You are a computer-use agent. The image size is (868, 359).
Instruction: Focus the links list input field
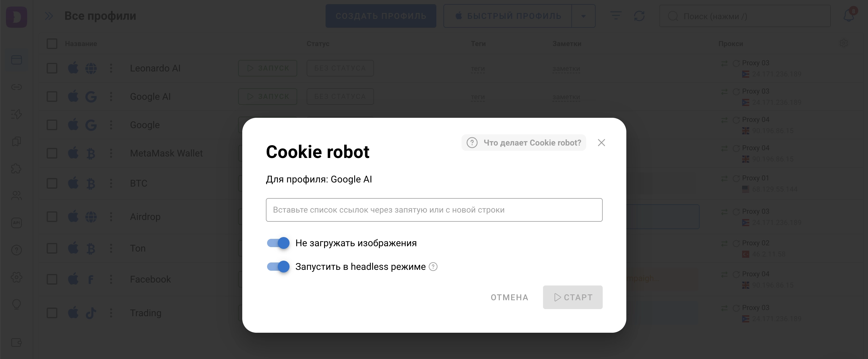(434, 210)
